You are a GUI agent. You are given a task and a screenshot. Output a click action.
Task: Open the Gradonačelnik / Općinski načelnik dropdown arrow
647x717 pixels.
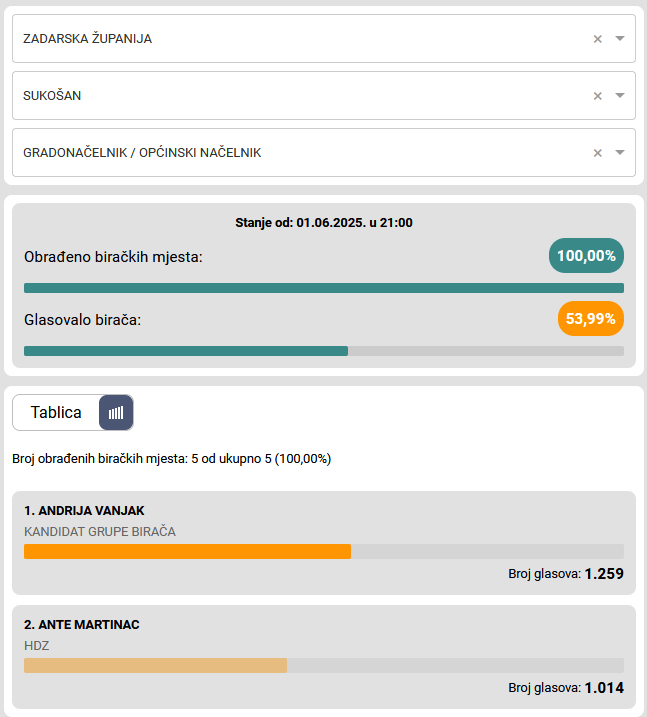pyautogui.click(x=620, y=153)
